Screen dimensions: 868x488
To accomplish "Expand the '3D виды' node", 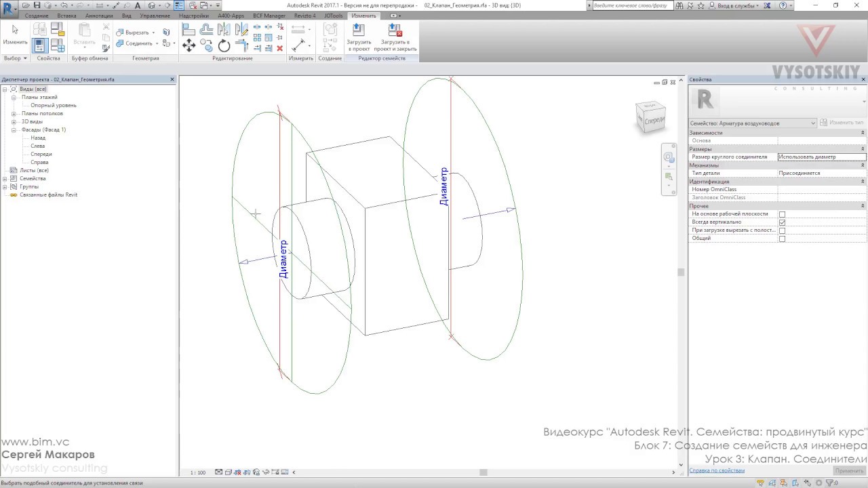I will [x=14, y=121].
